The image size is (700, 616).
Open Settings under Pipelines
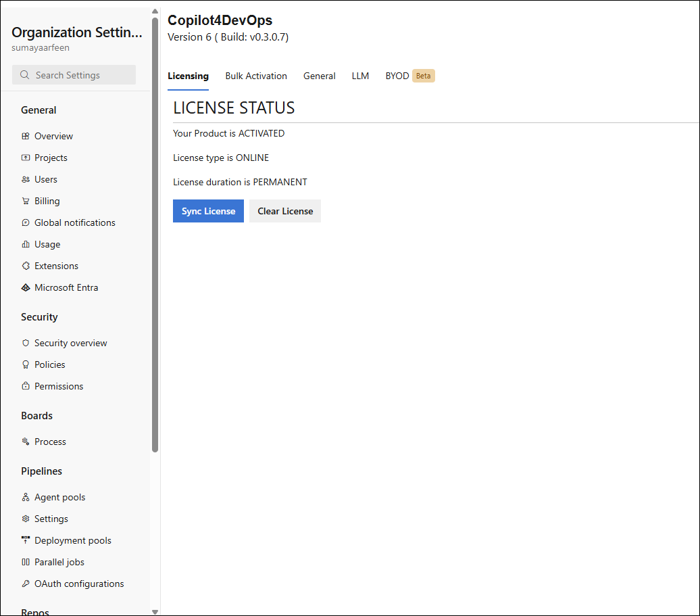51,519
